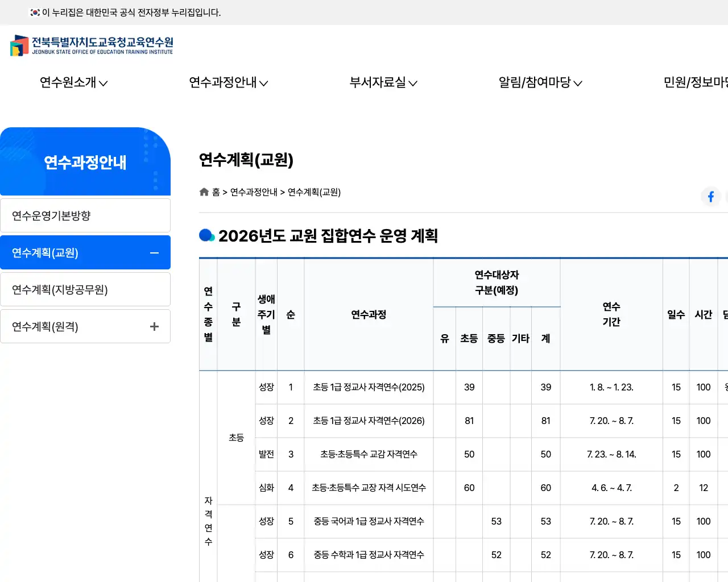Click the 연수계획(교원) page title
Image resolution: width=728 pixels, height=582 pixels.
(246, 161)
